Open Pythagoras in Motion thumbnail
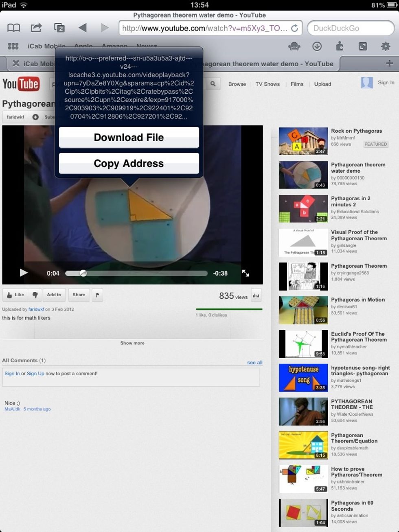399x532 pixels. tap(303, 310)
